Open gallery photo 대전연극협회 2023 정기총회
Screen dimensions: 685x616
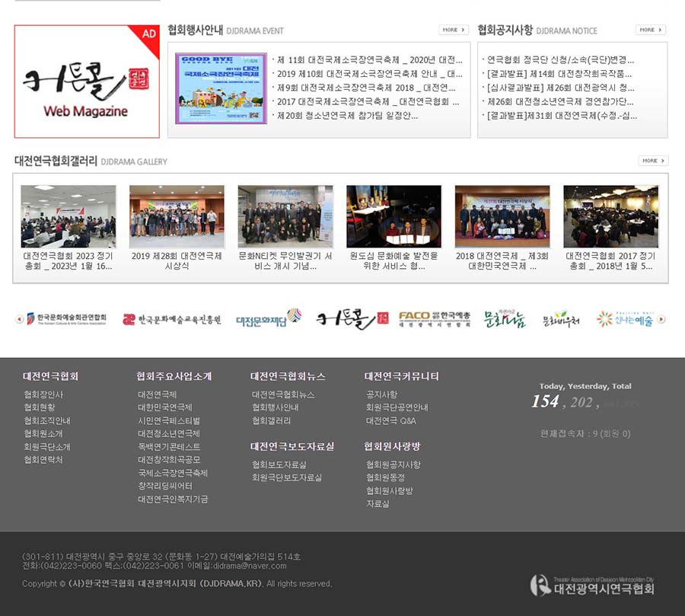68,216
